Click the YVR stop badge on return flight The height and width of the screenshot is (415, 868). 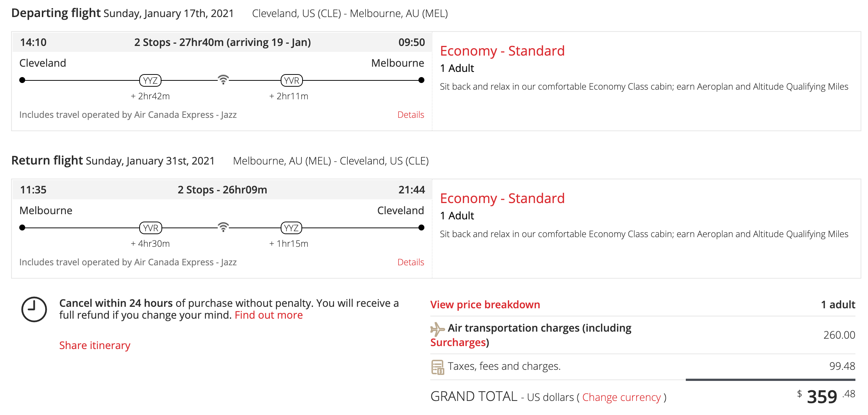pos(151,228)
